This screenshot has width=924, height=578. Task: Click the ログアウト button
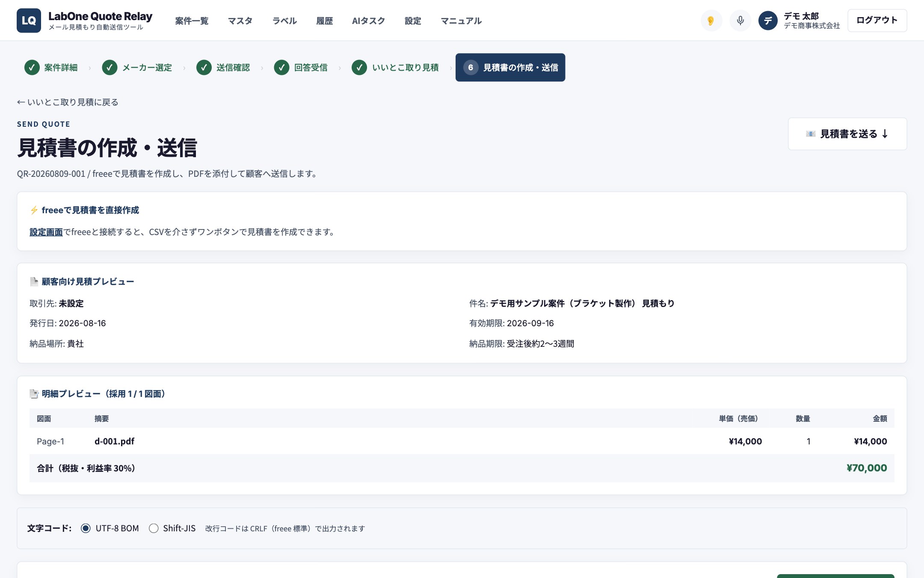tap(877, 20)
